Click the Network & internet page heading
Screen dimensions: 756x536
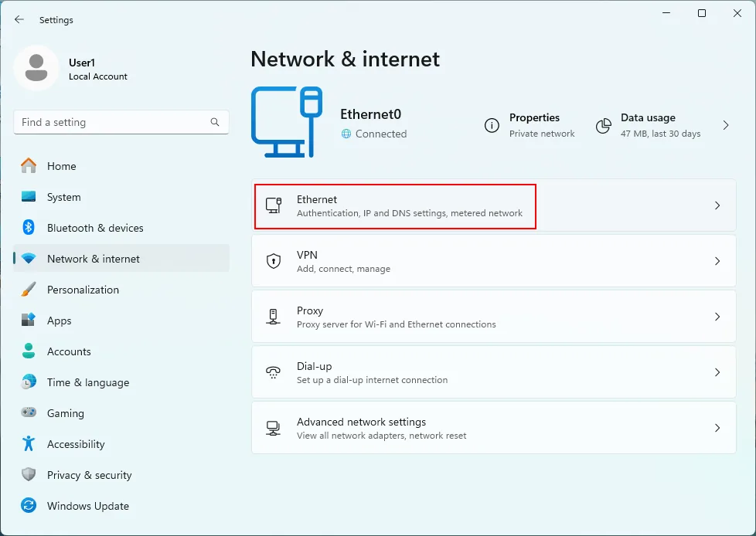pyautogui.click(x=346, y=59)
